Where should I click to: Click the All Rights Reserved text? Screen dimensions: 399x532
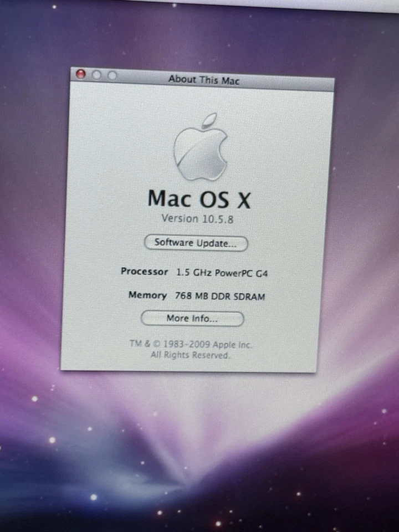(x=190, y=355)
